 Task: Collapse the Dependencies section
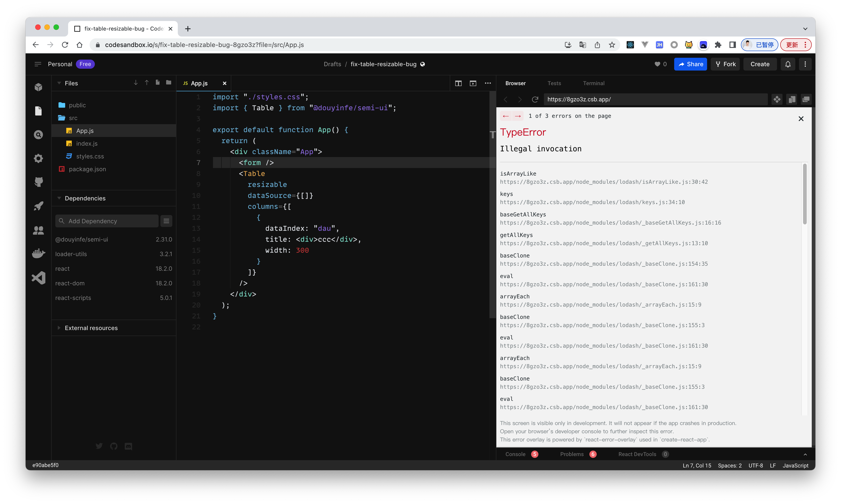coord(59,198)
